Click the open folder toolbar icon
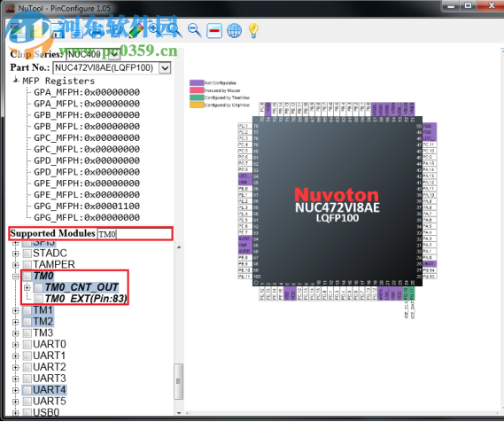Screen dimensions: 504x422 tap(38, 31)
